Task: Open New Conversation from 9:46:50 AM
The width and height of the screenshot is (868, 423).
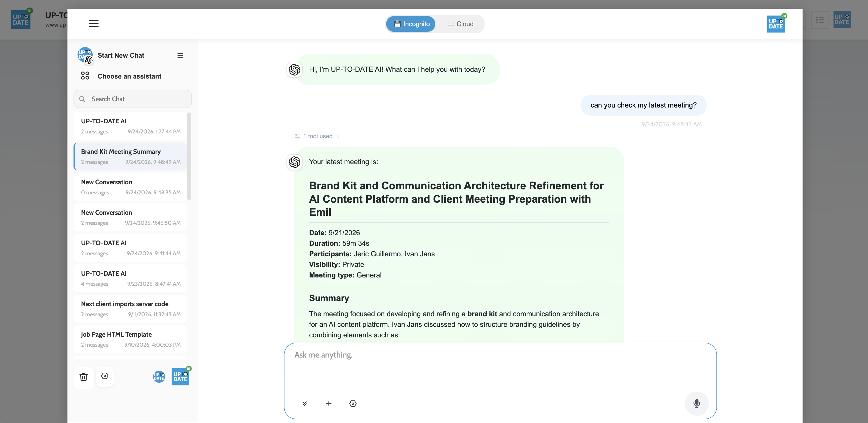Action: pyautogui.click(x=130, y=217)
